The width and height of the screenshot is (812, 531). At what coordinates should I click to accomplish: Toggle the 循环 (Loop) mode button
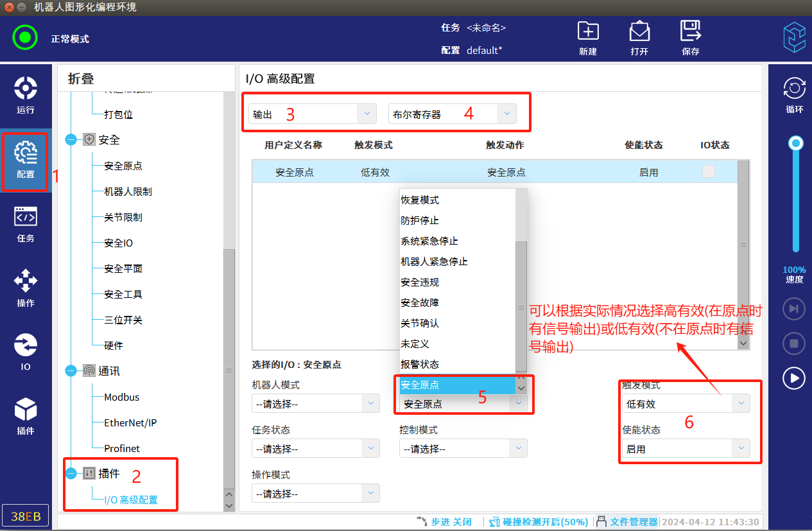coord(794,94)
